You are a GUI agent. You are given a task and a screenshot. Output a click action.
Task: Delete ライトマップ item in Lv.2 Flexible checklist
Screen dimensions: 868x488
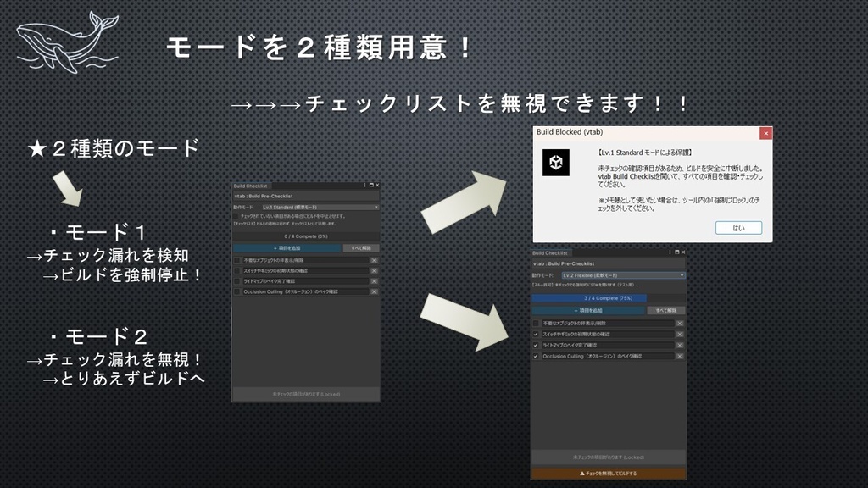click(680, 346)
